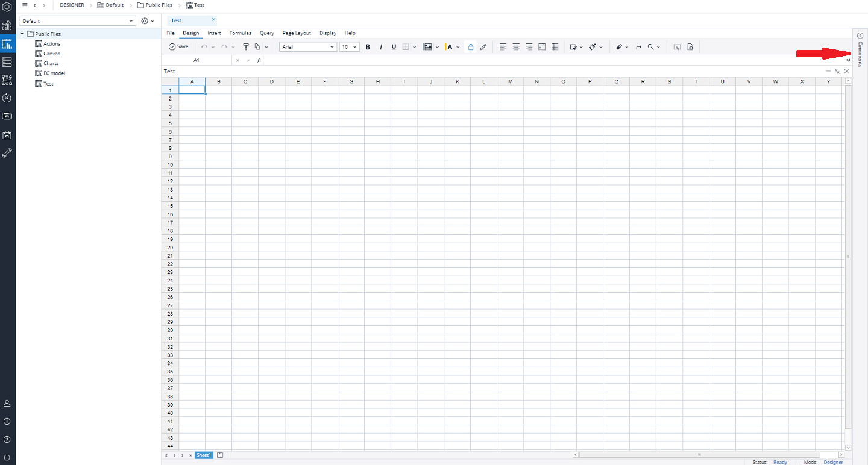Click the format painter brush icon
This screenshot has width=868, height=465.
click(245, 47)
